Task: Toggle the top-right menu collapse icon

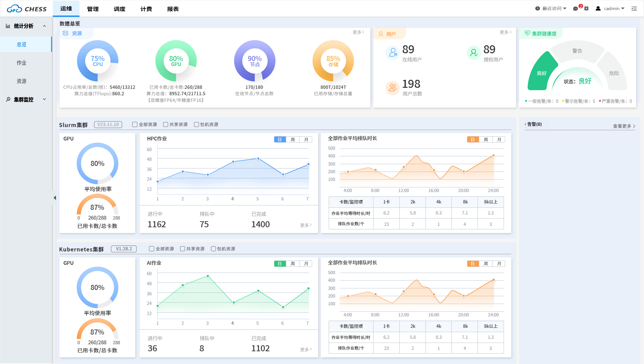Action: click(x=634, y=9)
